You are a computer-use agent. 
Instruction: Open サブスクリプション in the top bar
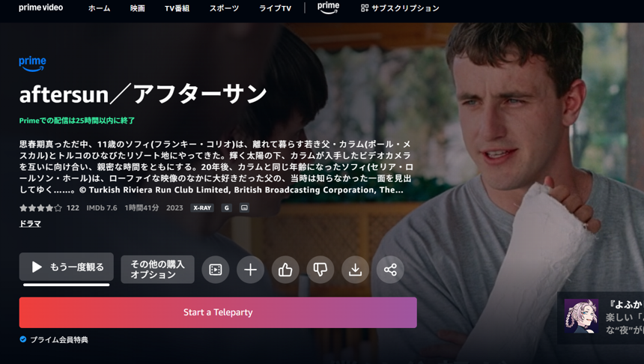click(x=400, y=8)
